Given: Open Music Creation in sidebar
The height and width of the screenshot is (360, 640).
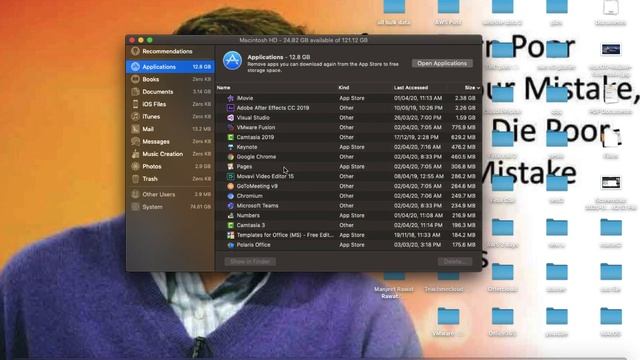Looking at the screenshot, I should click(170, 154).
